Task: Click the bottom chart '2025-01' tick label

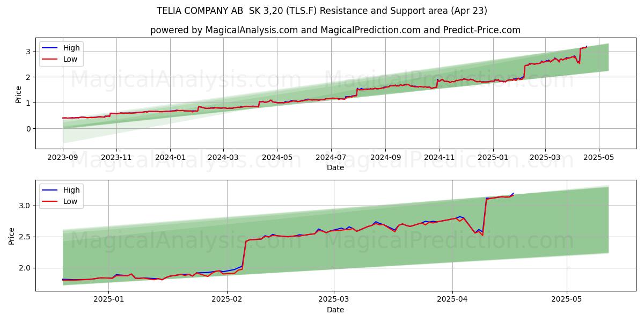Action: pyautogui.click(x=108, y=300)
